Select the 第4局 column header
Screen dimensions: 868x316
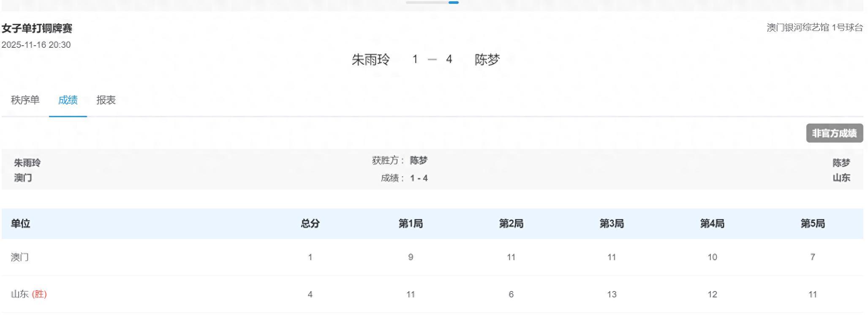point(712,223)
